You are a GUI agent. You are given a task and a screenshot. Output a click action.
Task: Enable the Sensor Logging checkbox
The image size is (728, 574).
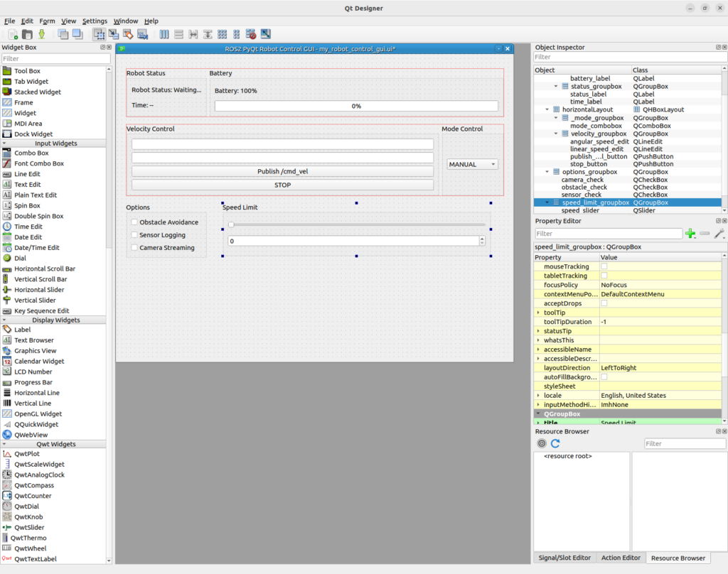tap(134, 235)
